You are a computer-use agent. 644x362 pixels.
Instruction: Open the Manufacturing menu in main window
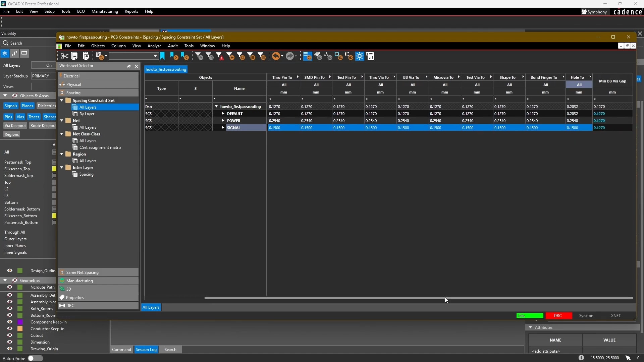coord(105,11)
